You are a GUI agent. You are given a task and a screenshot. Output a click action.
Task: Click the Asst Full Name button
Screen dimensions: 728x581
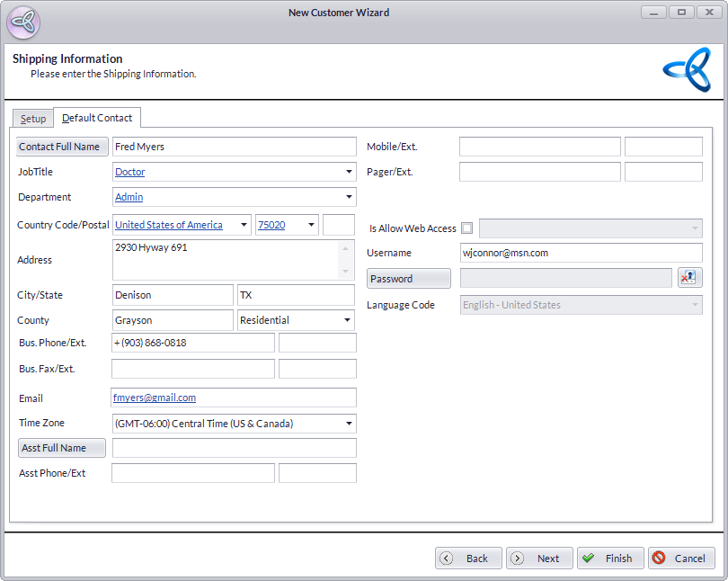62,448
